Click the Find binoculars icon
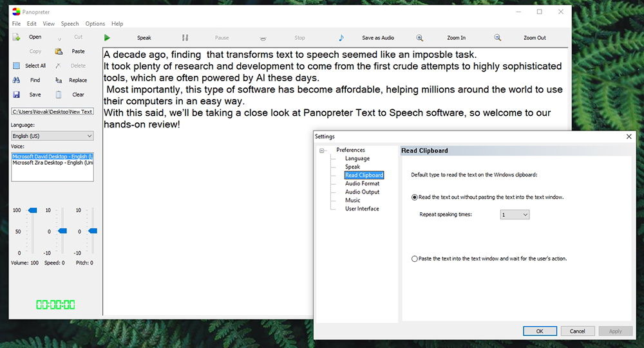Image resolution: width=644 pixels, height=348 pixels. tap(17, 80)
